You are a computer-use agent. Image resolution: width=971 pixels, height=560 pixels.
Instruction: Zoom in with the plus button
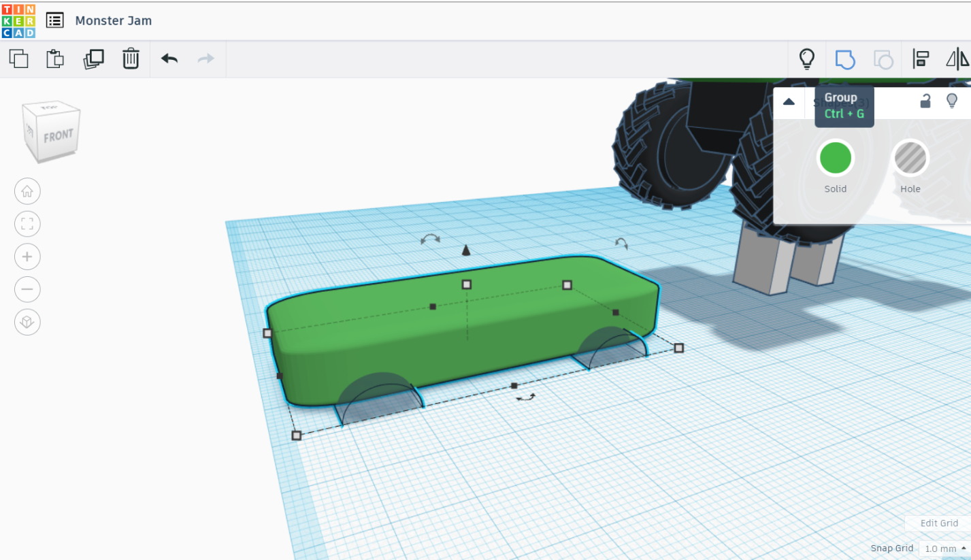click(27, 257)
